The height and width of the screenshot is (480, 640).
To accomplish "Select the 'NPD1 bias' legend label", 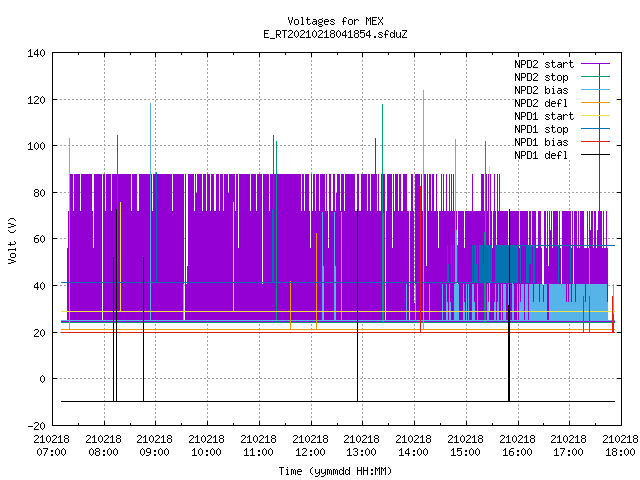I will tap(541, 142).
